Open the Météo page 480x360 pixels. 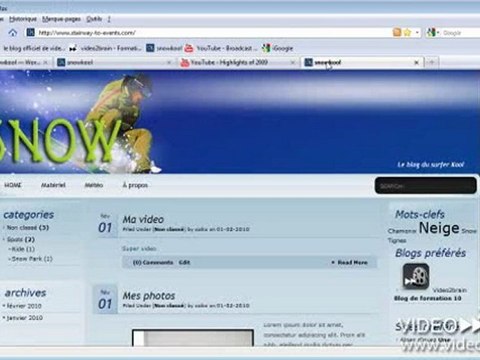[94, 185]
